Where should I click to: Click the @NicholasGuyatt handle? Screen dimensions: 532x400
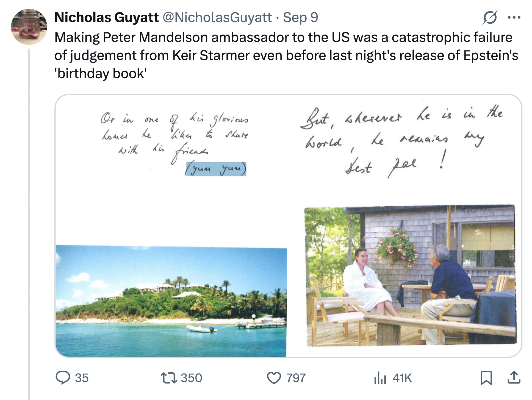[217, 18]
